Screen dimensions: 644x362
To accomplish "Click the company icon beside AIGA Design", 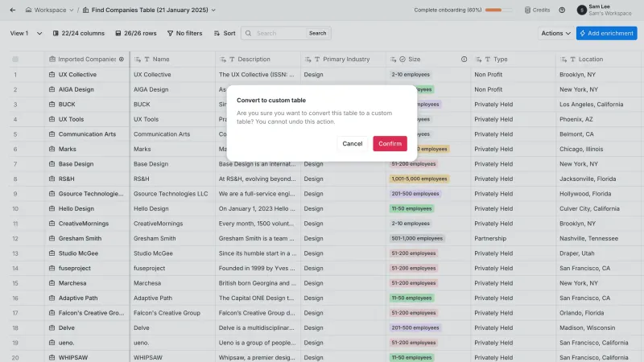I will tap(52, 89).
